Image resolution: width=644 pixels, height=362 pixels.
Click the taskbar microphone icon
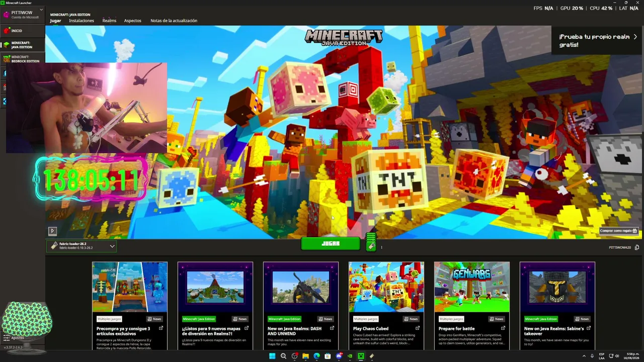pos(592,356)
